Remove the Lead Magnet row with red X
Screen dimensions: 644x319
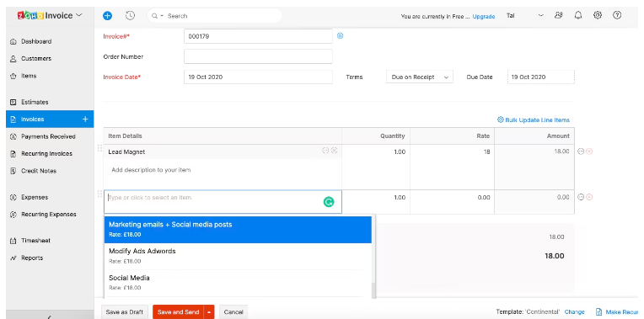tap(589, 152)
